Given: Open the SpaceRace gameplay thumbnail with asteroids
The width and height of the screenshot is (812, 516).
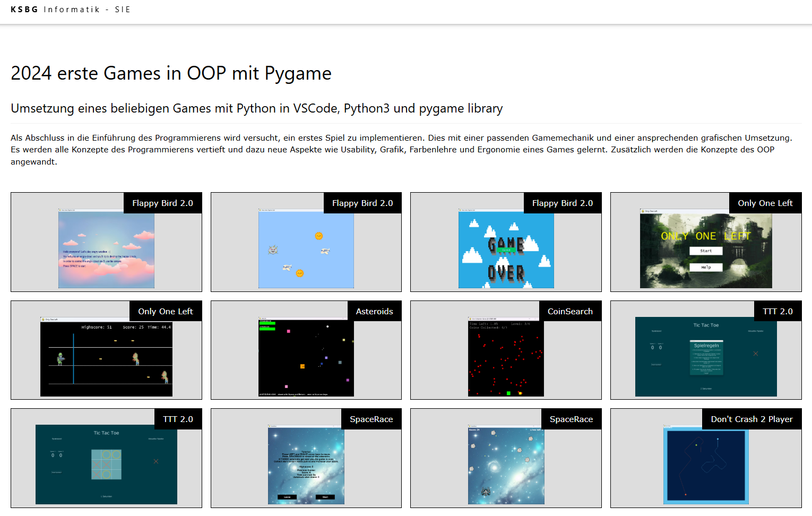Looking at the screenshot, I should [506, 458].
